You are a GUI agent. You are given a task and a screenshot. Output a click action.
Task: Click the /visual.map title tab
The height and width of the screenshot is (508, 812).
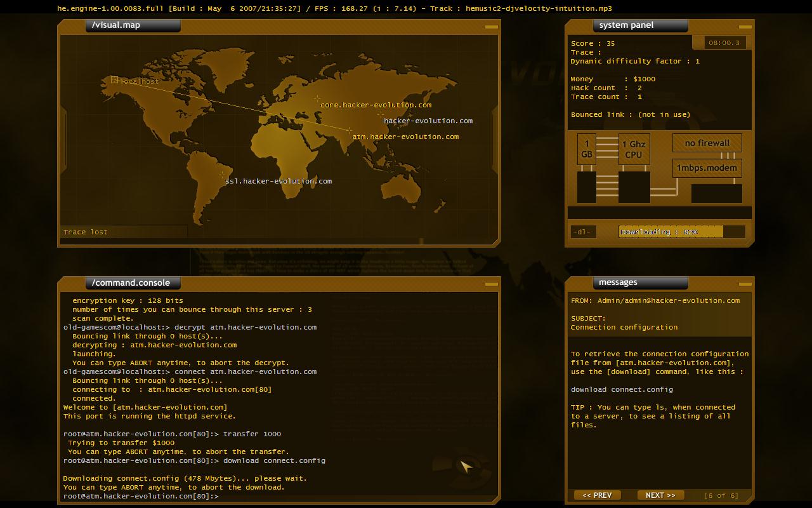133,25
